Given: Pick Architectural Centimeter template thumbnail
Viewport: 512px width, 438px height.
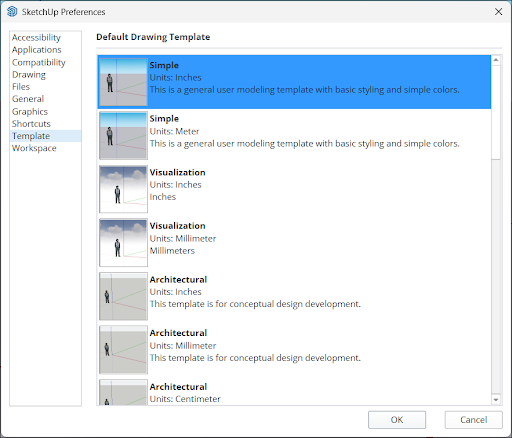Looking at the screenshot, I should [x=123, y=392].
